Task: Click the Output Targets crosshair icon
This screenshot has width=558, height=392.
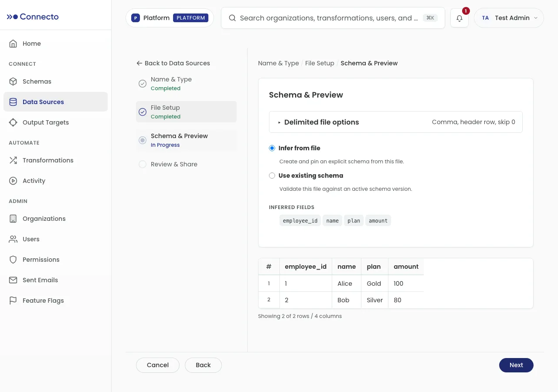Action: coord(14,122)
